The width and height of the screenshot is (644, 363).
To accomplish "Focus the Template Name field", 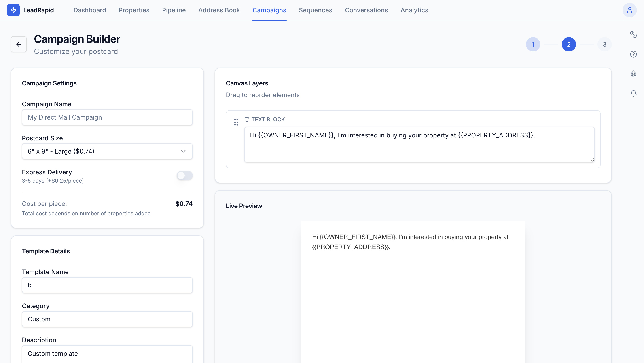I will pyautogui.click(x=107, y=285).
